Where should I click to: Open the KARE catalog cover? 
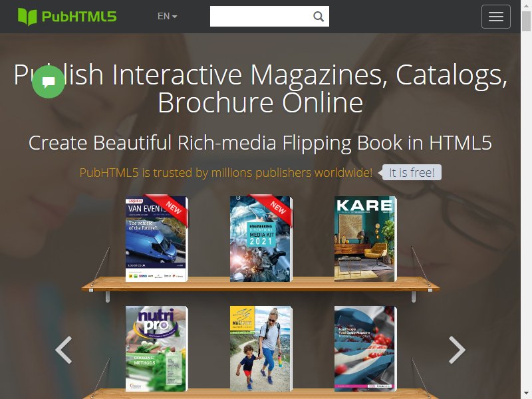point(365,239)
